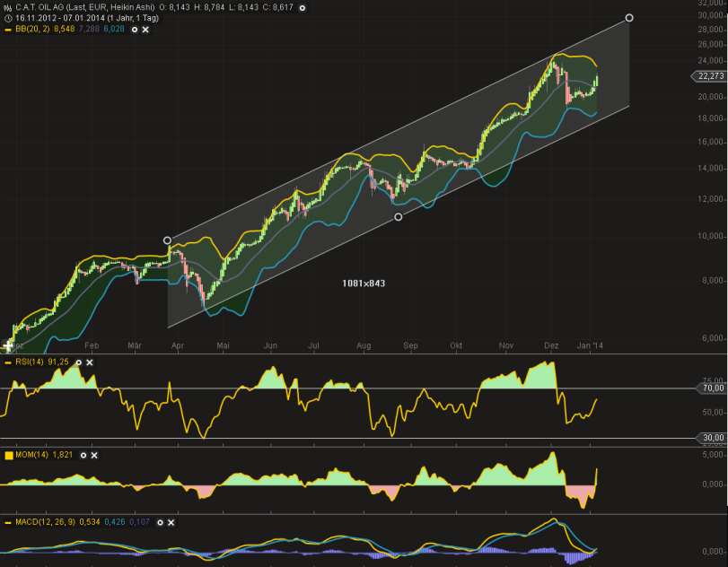Click the white crosshair plus icon at chart bottom-left

click(7, 345)
